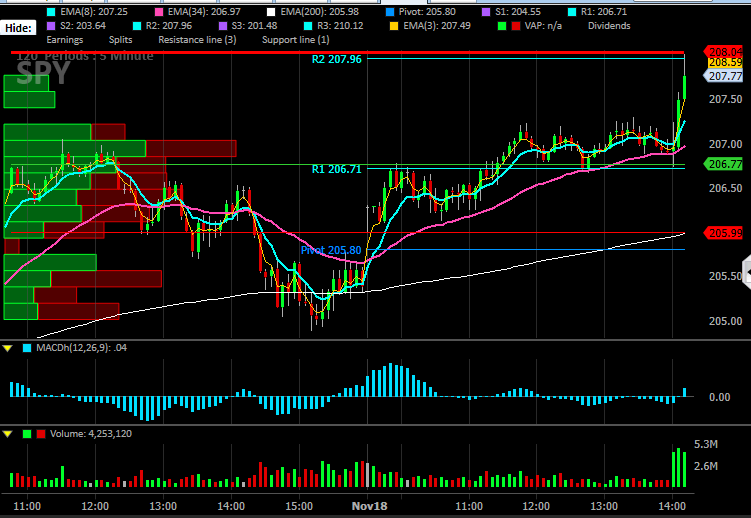Image resolution: width=751 pixels, height=518 pixels.
Task: Click the 207.50 price axis label
Action: click(725, 99)
